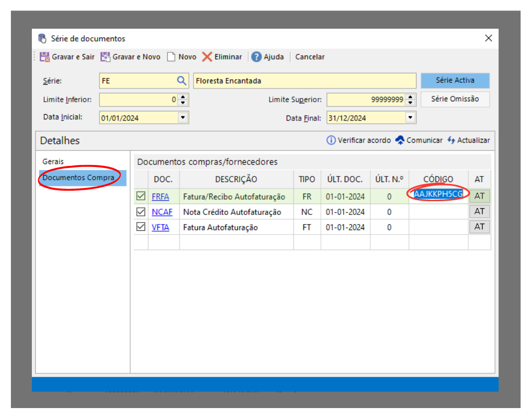The image size is (532, 419).
Task: Open the NCAF document link
Action: (162, 212)
